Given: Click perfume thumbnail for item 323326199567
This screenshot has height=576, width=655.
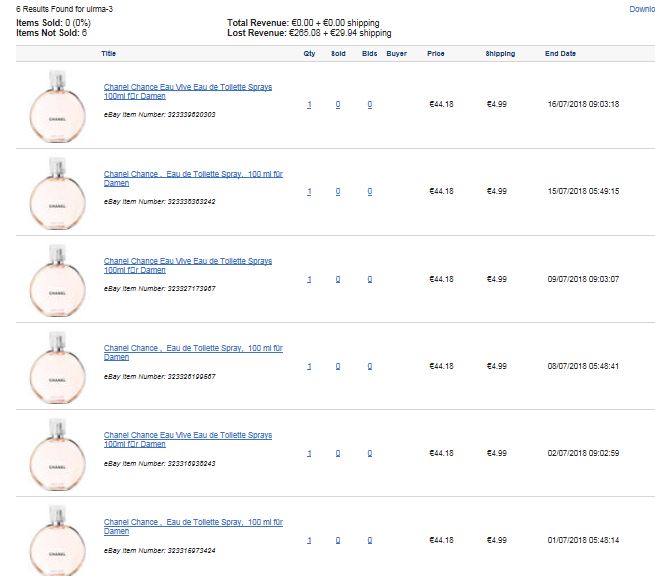Looking at the screenshot, I should pyautogui.click(x=58, y=367).
